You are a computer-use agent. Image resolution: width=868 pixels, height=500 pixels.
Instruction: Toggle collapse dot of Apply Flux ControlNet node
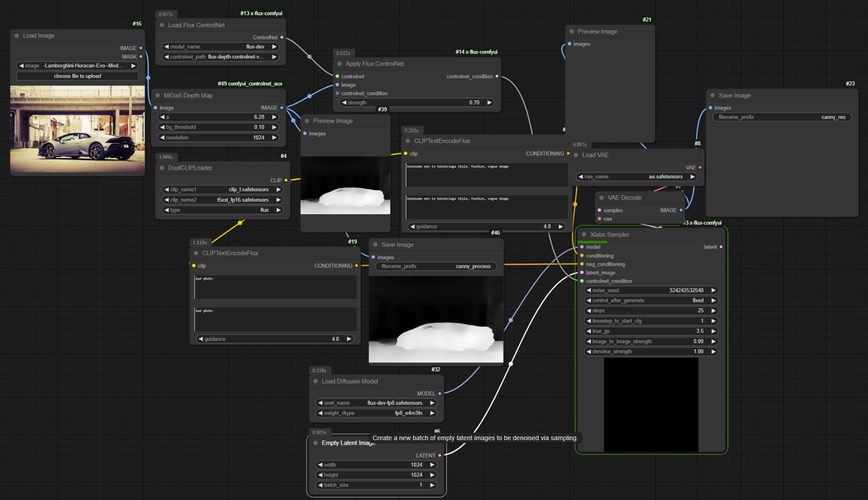tap(339, 64)
